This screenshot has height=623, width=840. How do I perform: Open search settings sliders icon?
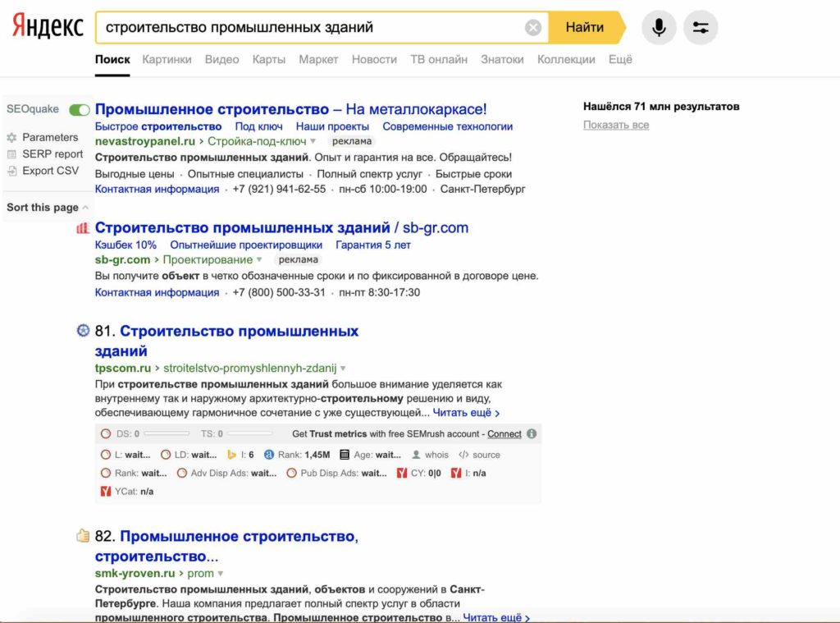click(x=701, y=27)
